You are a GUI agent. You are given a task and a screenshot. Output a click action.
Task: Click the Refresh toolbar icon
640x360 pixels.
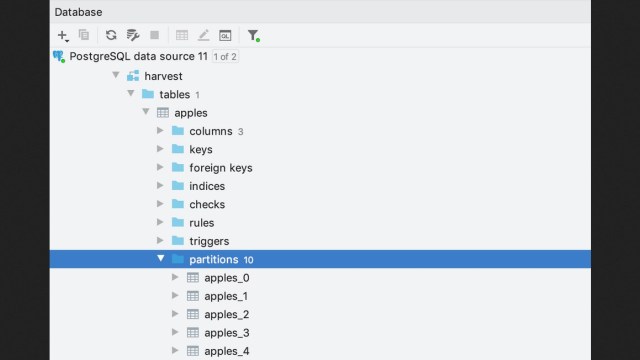coord(111,35)
